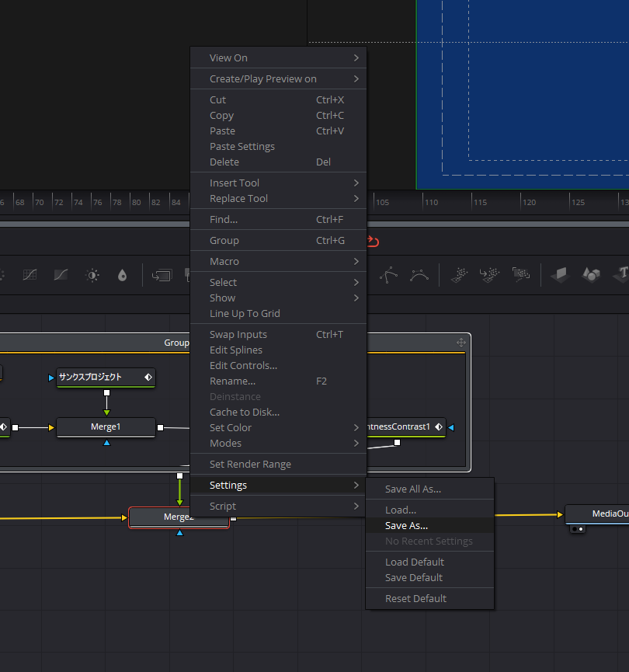The image size is (629, 672).
Task: Select Load Default in Settings submenu
Action: (x=429, y=562)
